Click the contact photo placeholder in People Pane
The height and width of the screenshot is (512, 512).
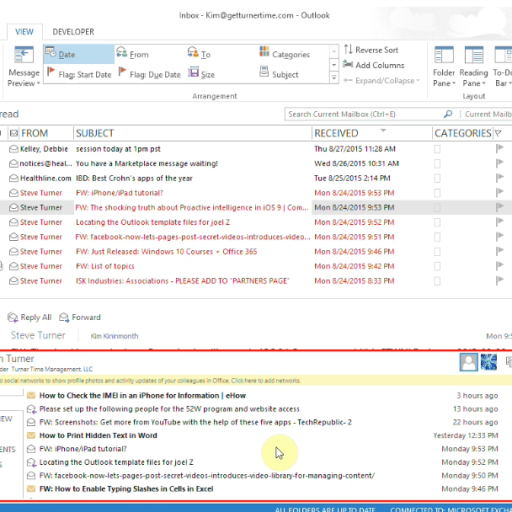tap(468, 362)
